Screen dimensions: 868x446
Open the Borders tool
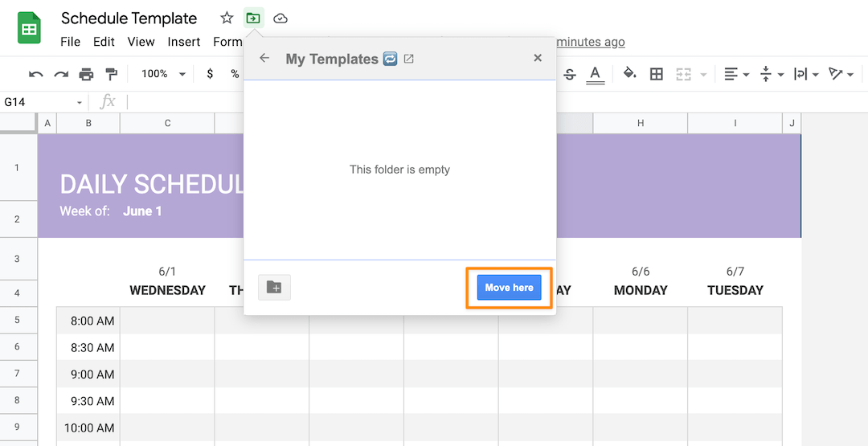(x=657, y=74)
